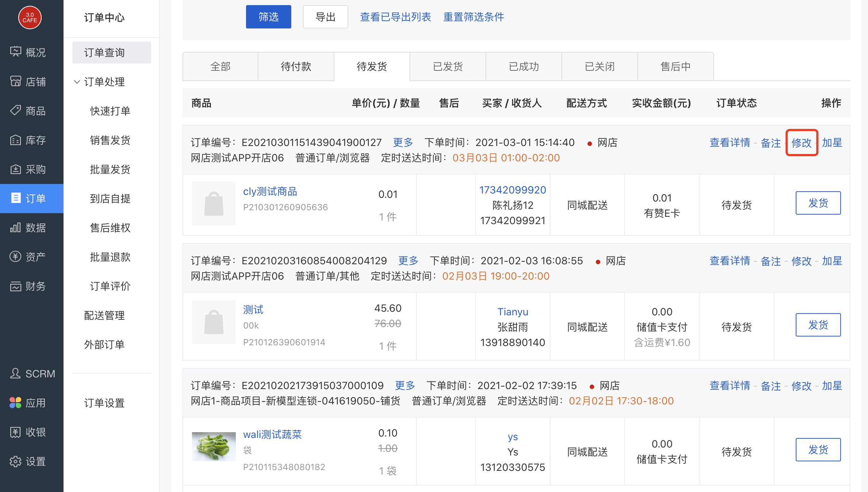Viewport: 868px width, 492px height.
Task: Open the 资产 yen coin icon
Action: 16,257
